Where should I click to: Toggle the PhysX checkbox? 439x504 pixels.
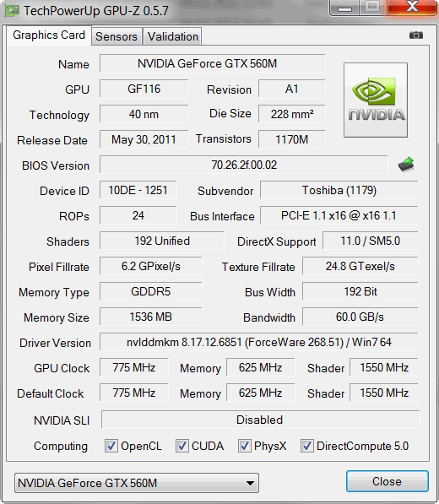tap(244, 446)
